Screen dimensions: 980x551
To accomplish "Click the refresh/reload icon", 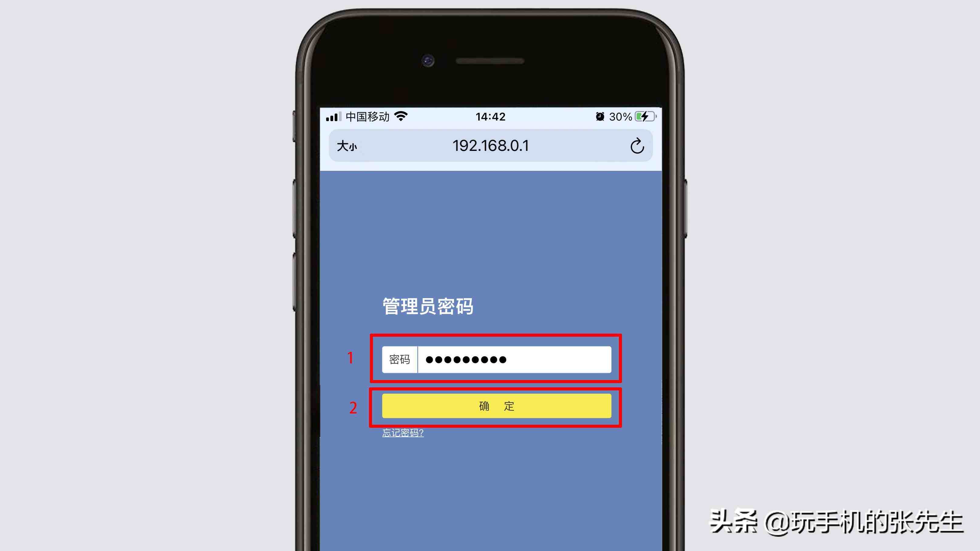I will tap(637, 146).
